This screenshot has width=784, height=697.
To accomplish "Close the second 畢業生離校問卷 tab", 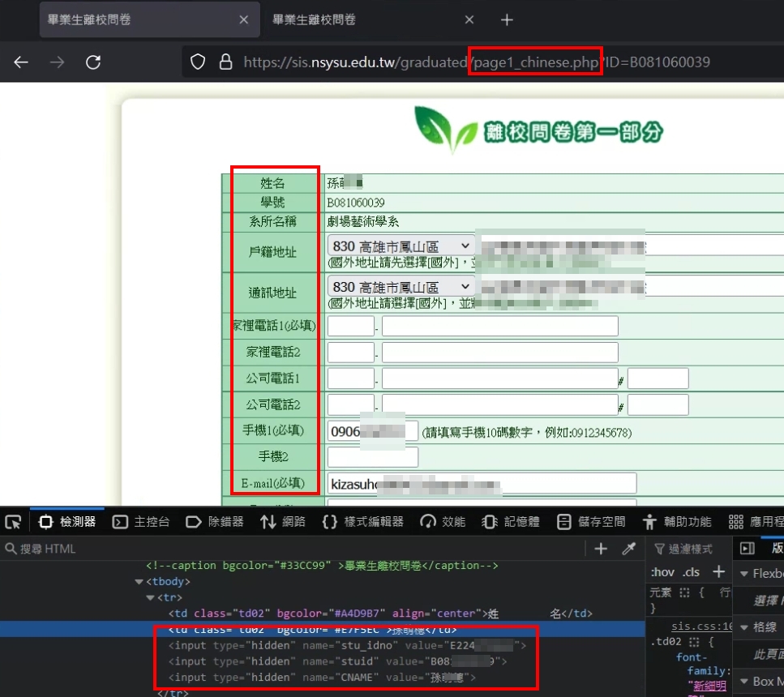I will (x=469, y=19).
